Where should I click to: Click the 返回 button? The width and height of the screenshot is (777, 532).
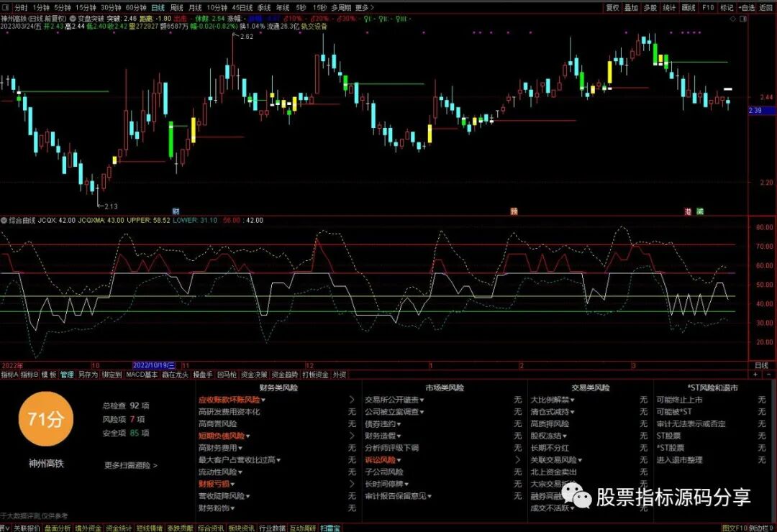(766, 7)
